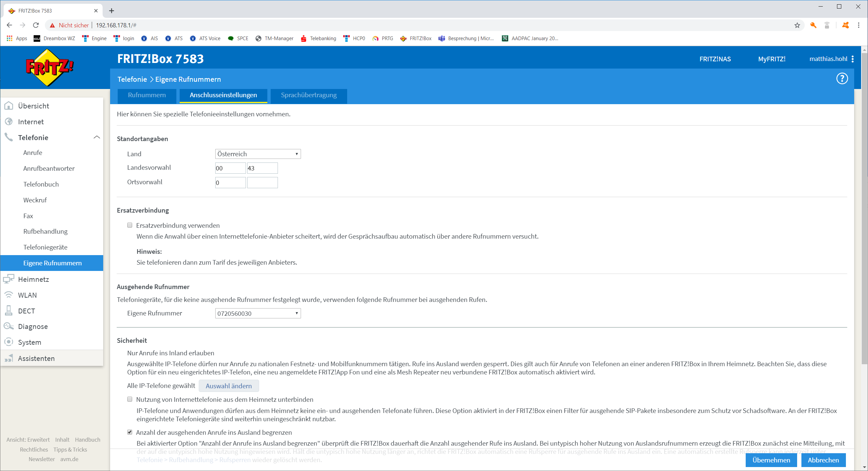Open the TM-Manager bookmark
This screenshot has width=868, height=471.
point(274,39)
